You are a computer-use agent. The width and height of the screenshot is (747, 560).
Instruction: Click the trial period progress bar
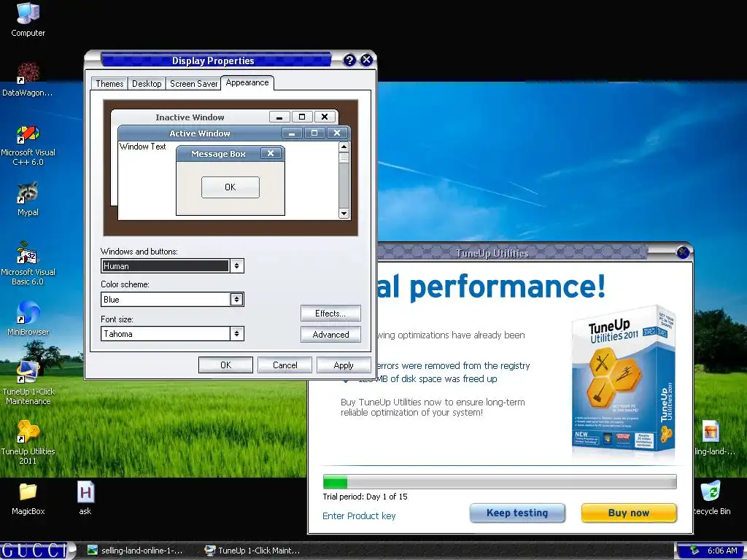499,481
